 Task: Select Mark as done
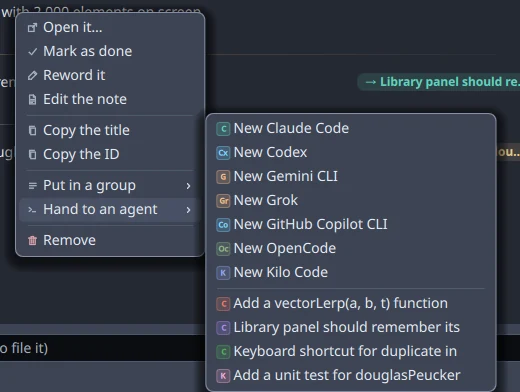[x=110, y=51]
